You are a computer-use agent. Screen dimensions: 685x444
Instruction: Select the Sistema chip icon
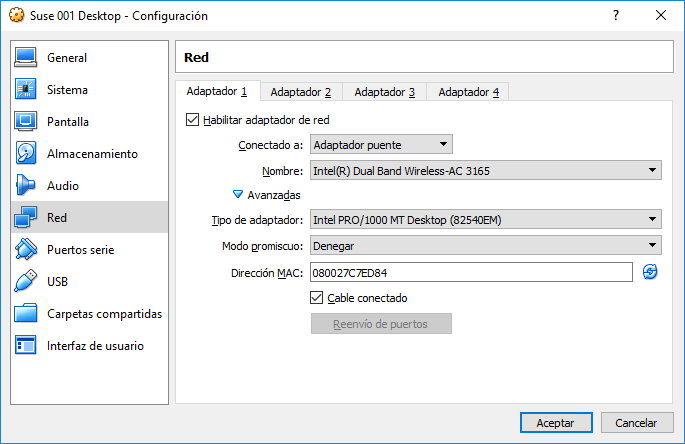[27, 90]
